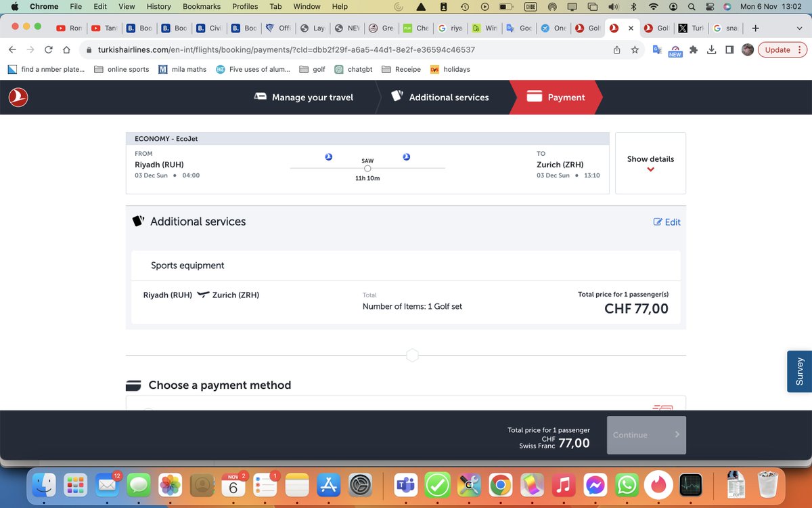Open the online sports bookmark folder
Viewport: 812px width, 508px height.
pyautogui.click(x=121, y=69)
